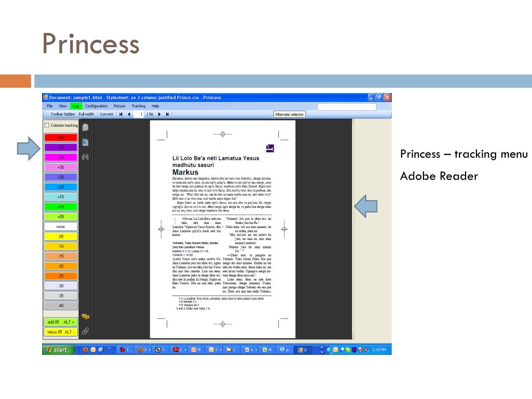The height and width of the screenshot is (399, 532).
Task: Click the blank text field in the menu bar
Action: [x=347, y=107]
